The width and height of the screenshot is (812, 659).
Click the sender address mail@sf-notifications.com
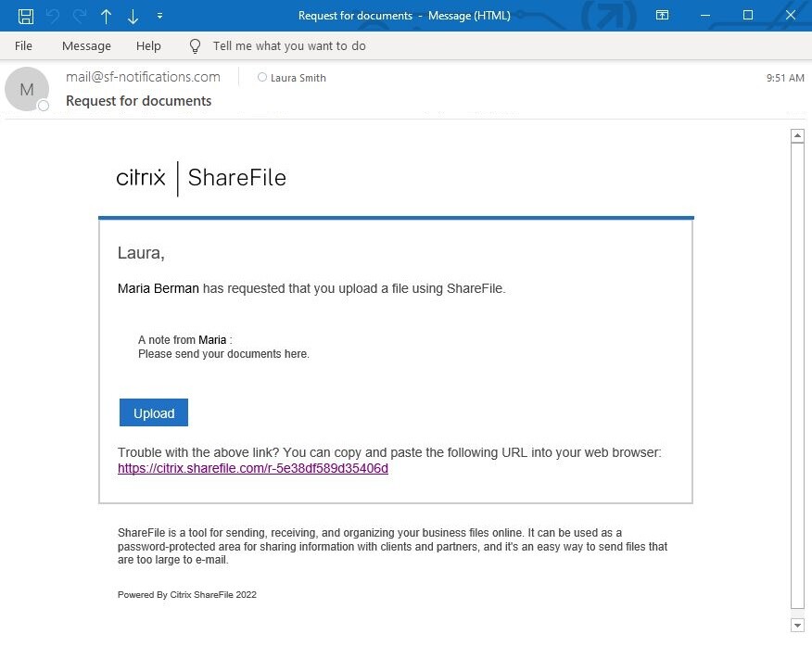(x=143, y=77)
